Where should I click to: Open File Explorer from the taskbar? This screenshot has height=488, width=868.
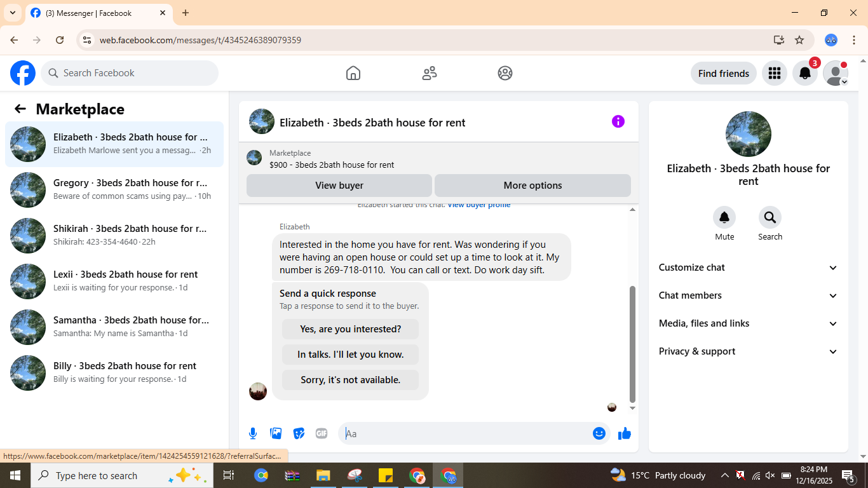[x=323, y=475]
